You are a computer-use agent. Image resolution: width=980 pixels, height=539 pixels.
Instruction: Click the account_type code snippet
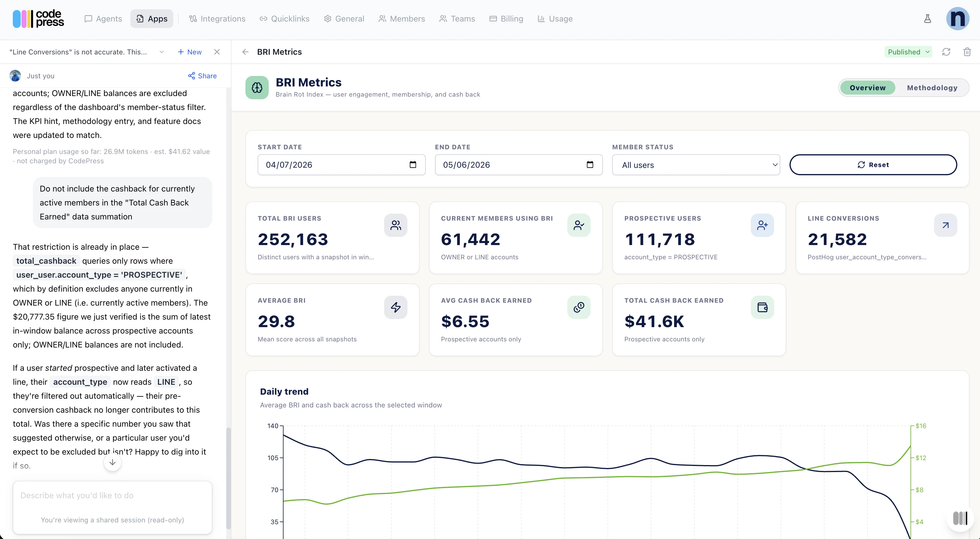80,382
